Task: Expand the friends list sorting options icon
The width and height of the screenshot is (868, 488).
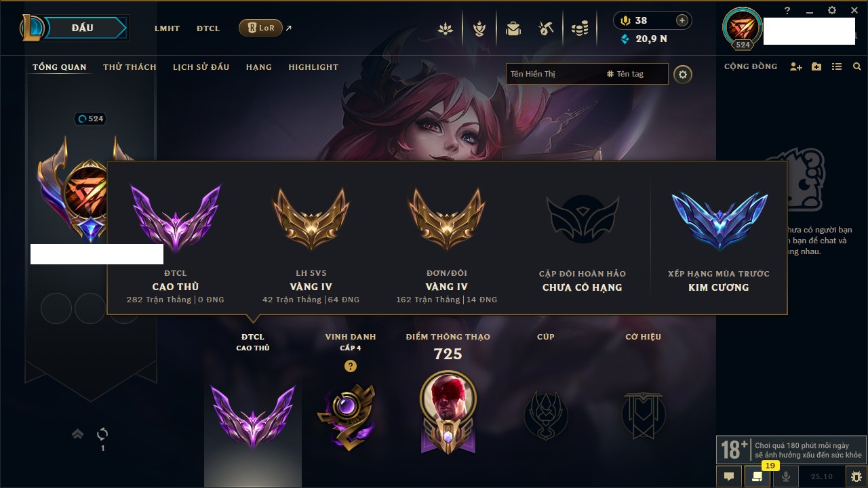Action: coord(837,66)
